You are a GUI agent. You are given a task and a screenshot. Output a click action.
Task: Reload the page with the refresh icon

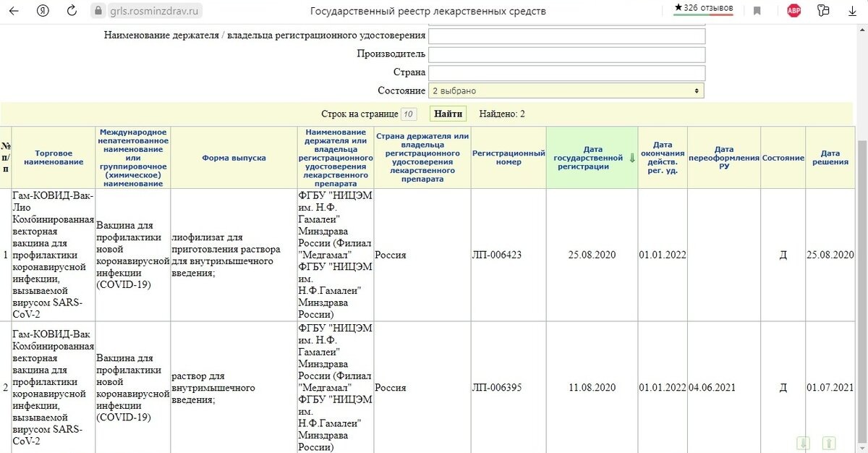coord(72,11)
